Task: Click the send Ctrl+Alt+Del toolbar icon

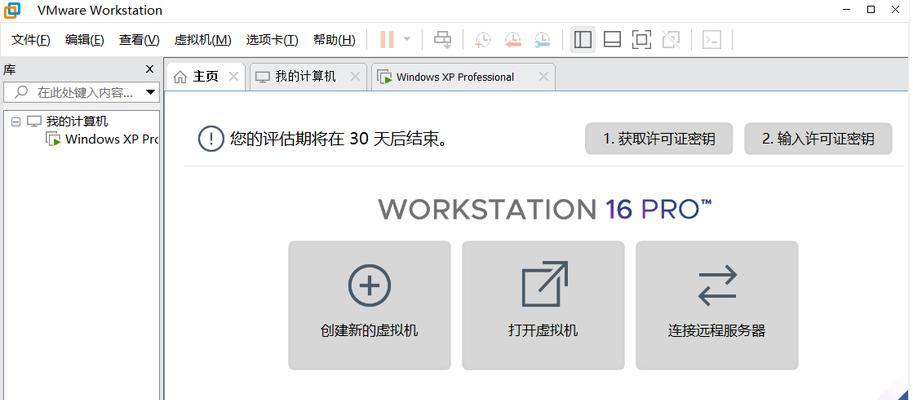Action: pyautogui.click(x=443, y=40)
